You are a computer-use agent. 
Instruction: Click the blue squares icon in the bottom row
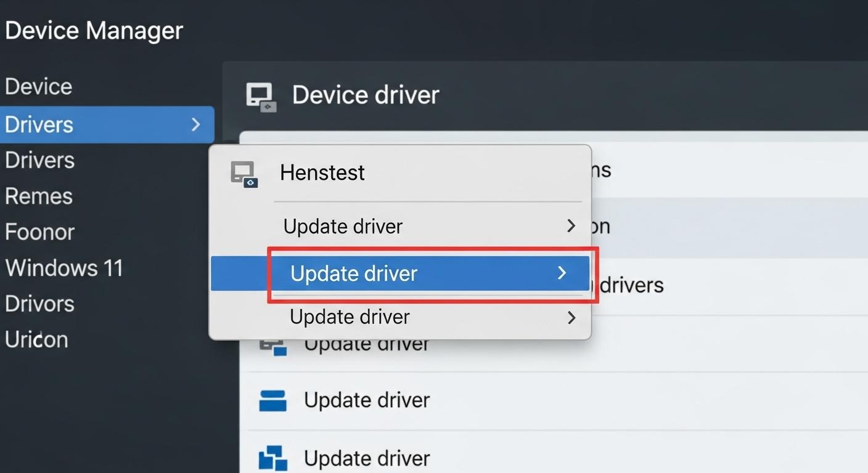point(272,458)
